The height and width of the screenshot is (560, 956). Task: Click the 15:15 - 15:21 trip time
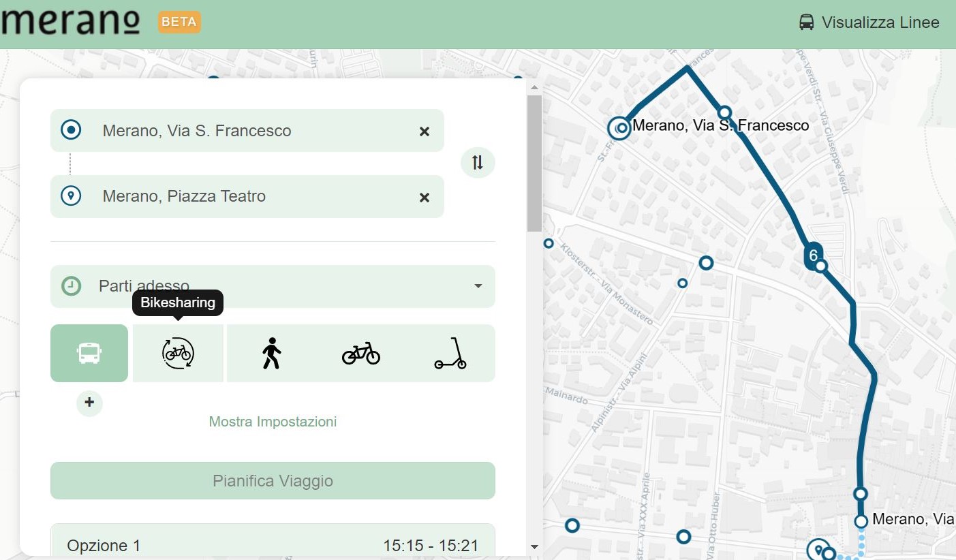(431, 546)
